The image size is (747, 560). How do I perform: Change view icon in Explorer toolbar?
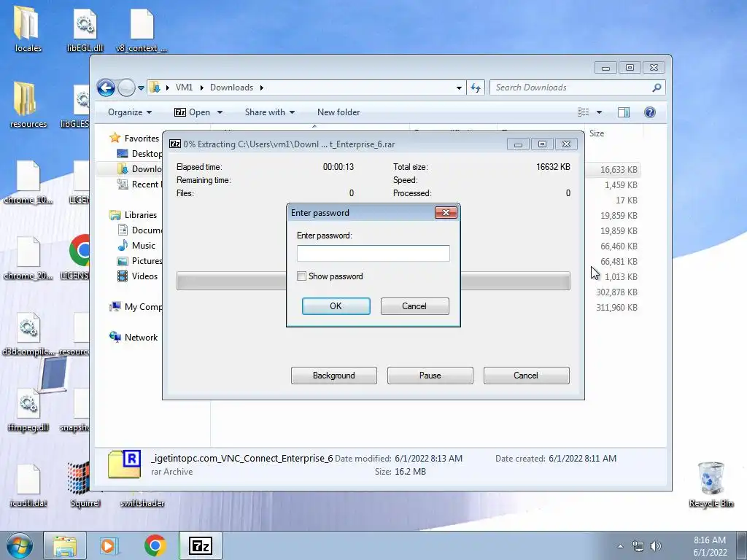[x=584, y=112]
